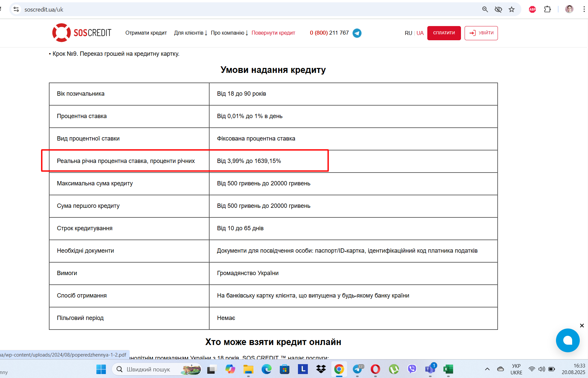Open the Повернути кредит menu item
The height and width of the screenshot is (378, 588).
pos(273,33)
